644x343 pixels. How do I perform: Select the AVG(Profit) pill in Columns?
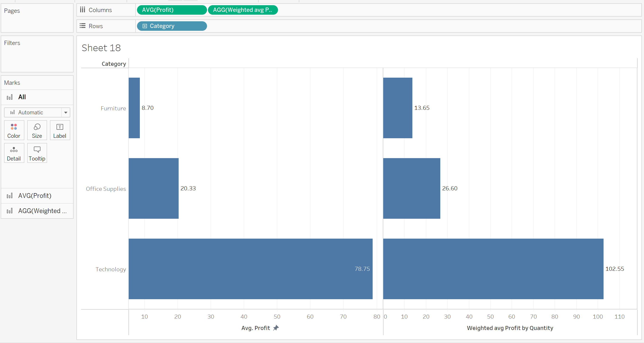pyautogui.click(x=172, y=10)
